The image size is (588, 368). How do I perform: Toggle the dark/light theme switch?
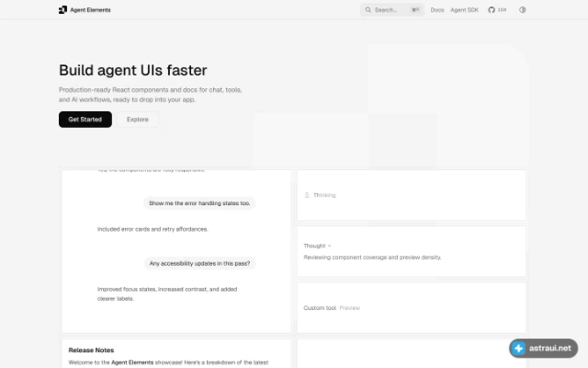point(523,10)
